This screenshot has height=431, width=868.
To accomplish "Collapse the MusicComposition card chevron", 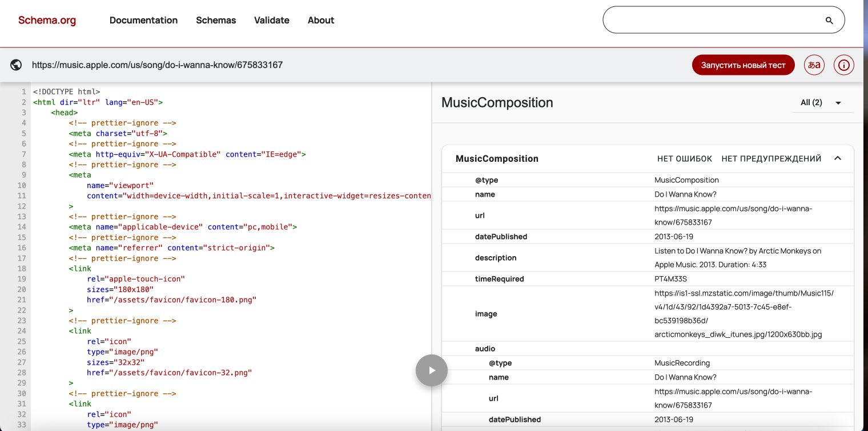I will pos(838,158).
